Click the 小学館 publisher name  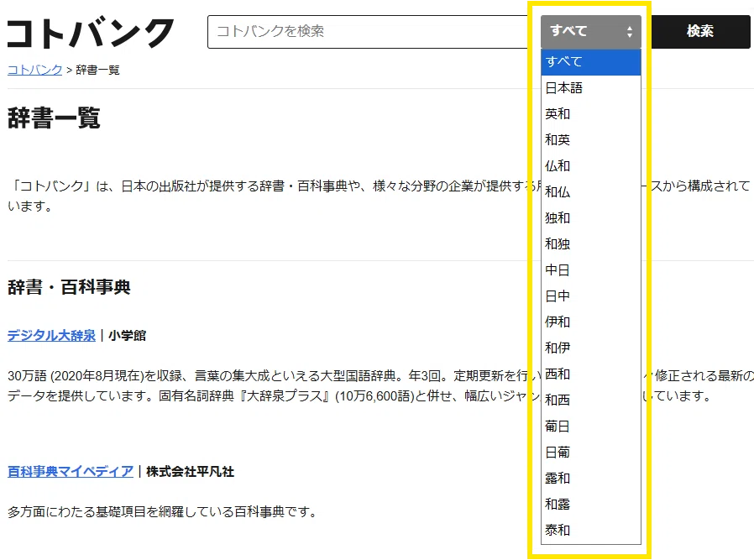[x=127, y=336]
